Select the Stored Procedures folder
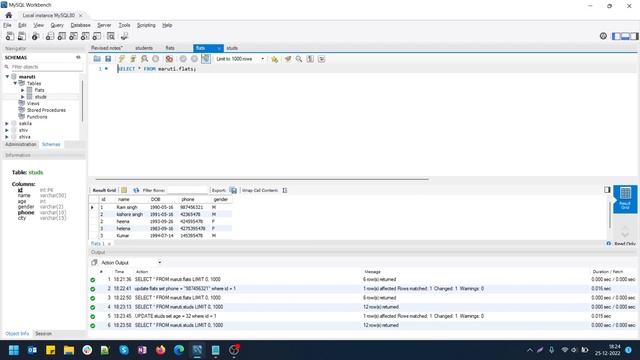 [x=46, y=110]
